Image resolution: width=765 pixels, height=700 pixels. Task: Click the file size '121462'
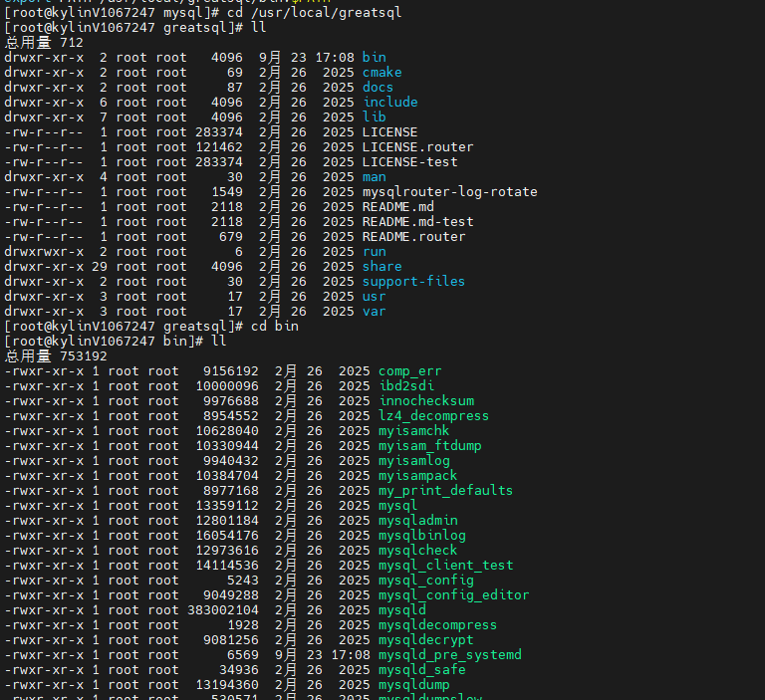(219, 147)
